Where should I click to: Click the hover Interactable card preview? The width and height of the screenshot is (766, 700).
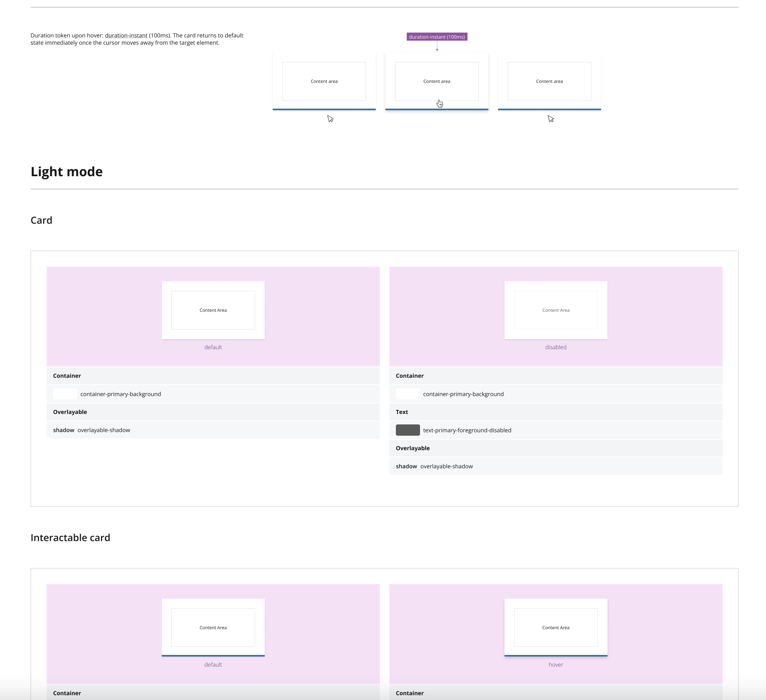coord(556,627)
